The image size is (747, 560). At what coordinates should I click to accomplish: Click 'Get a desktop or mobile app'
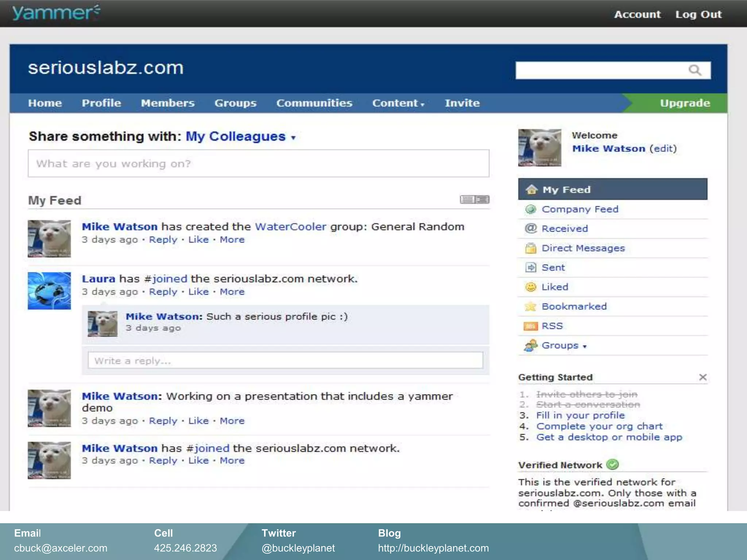pyautogui.click(x=609, y=437)
